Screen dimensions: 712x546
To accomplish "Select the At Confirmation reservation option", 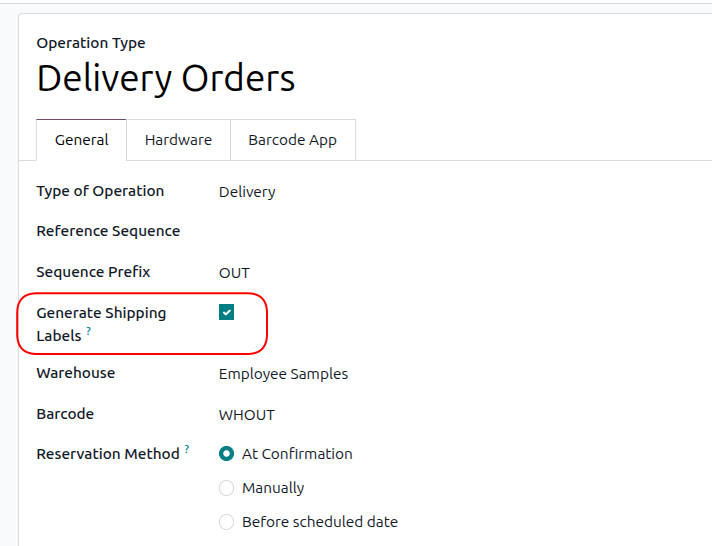I will (x=226, y=454).
